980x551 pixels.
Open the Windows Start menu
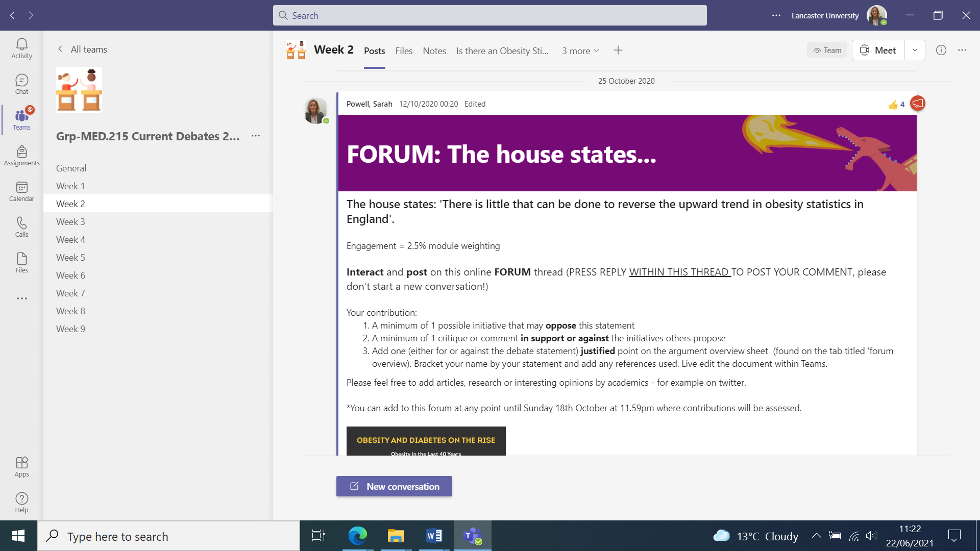pyautogui.click(x=18, y=536)
